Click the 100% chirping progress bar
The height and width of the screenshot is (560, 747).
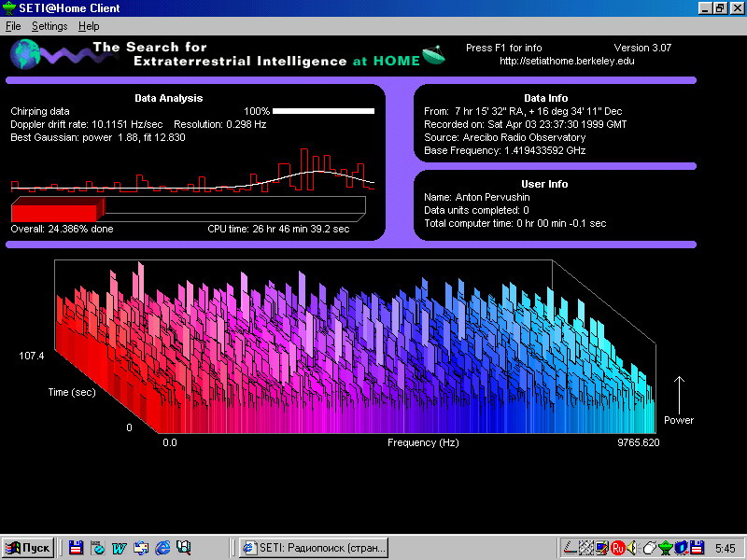[323, 111]
